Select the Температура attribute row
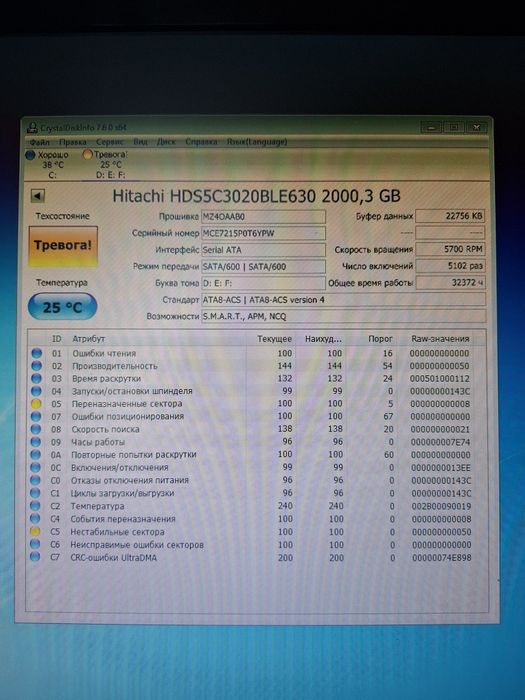This screenshot has width=525, height=700. pos(254,506)
